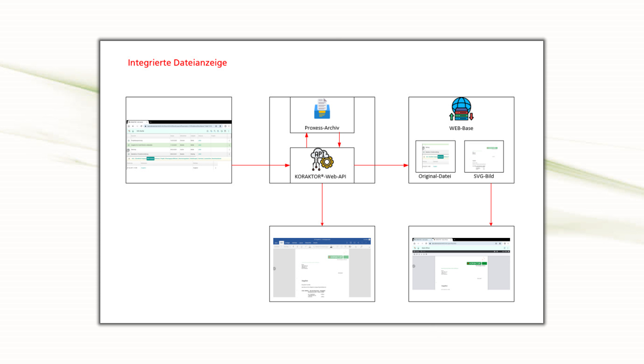This screenshot has width=644, height=364.
Task: Select the KORAKTOR Web-API cloud gear icon
Action: 322,160
